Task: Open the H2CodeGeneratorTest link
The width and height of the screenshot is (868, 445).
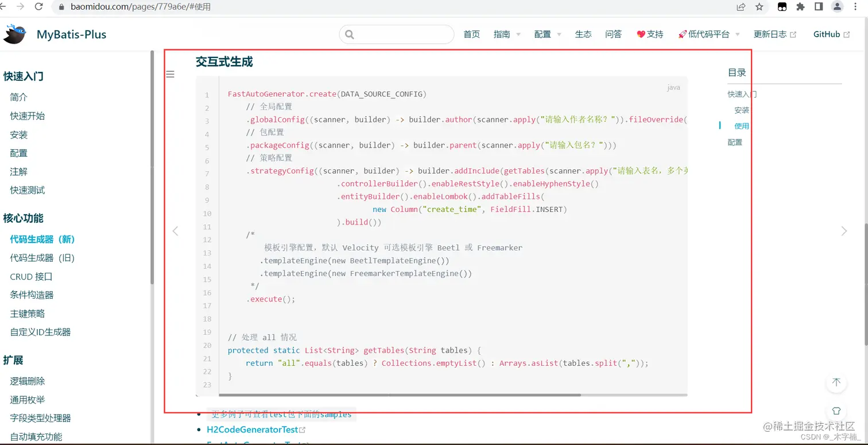Action: (x=256, y=429)
